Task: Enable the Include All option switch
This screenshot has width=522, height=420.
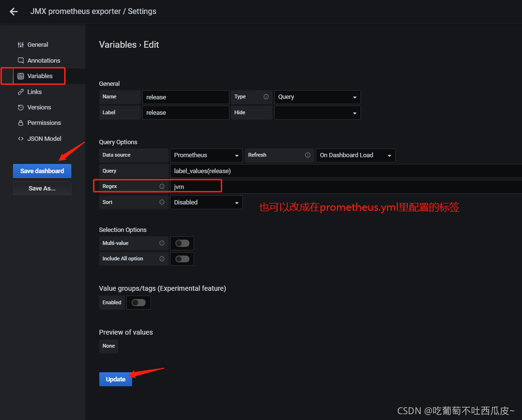Action: tap(182, 259)
